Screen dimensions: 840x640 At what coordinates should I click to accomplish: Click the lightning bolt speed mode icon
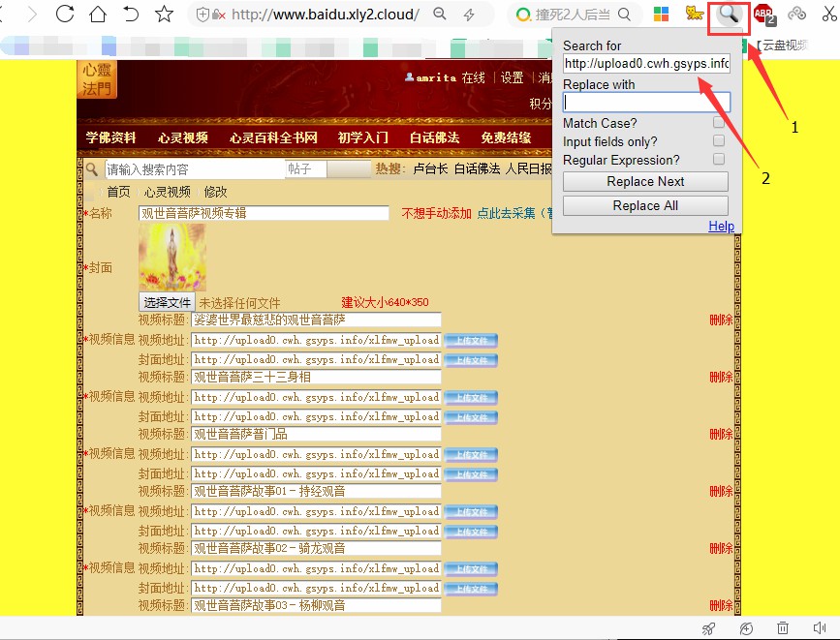click(469, 15)
